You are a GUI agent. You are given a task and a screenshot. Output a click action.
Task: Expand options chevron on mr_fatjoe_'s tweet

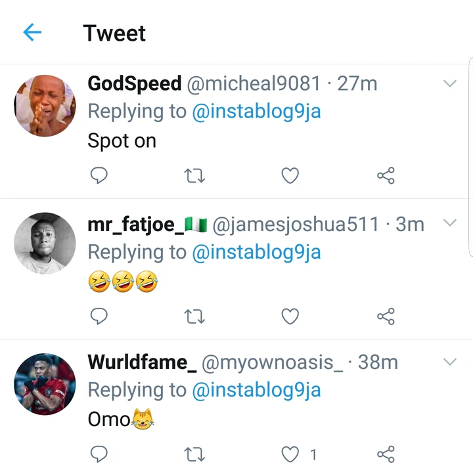450,223
